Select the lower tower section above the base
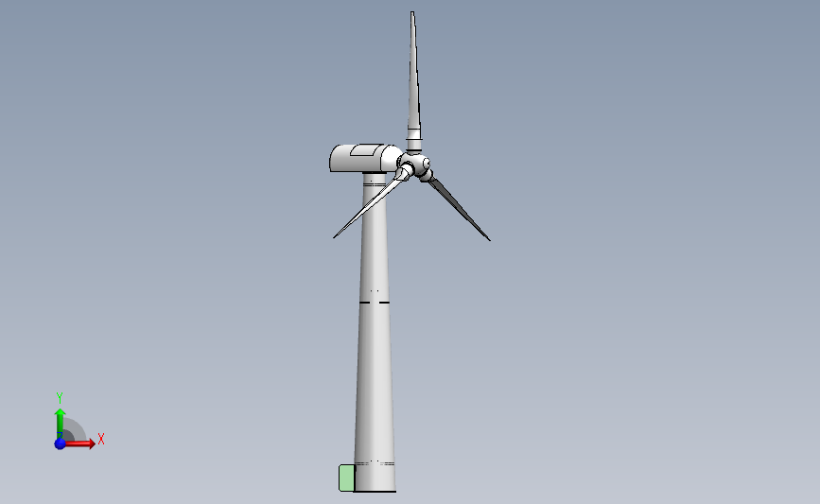 coord(375,382)
